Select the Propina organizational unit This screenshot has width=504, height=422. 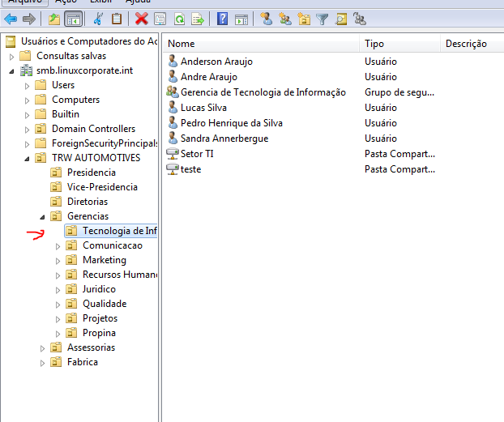[99, 333]
